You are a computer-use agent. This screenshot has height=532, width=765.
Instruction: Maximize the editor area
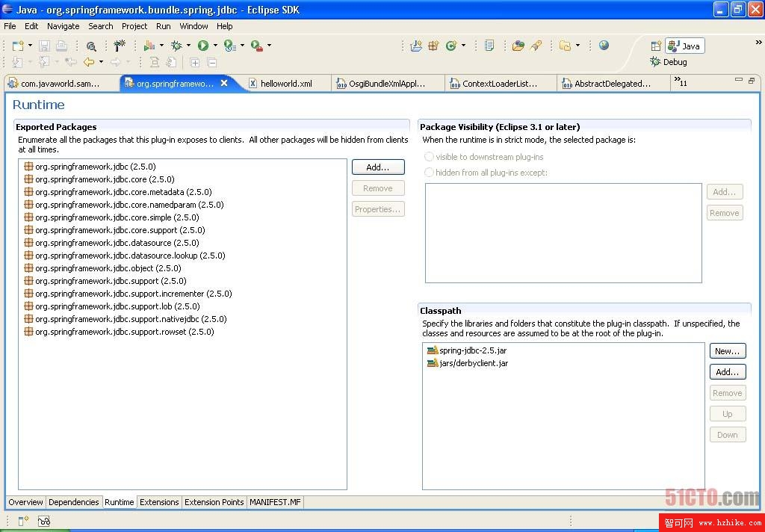752,80
